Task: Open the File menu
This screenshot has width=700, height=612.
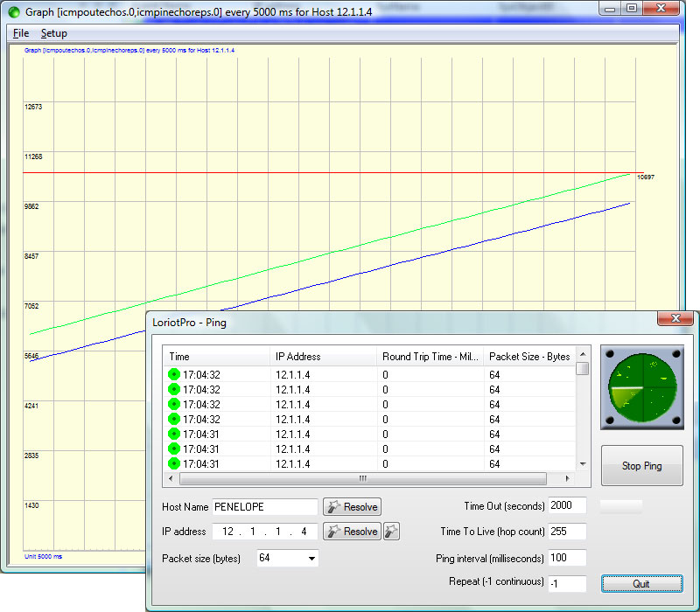Action: (21, 33)
